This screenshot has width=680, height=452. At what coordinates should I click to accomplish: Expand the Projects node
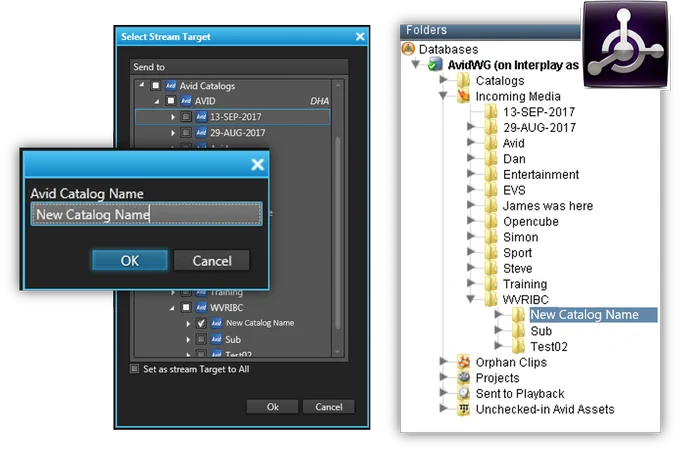(x=443, y=377)
